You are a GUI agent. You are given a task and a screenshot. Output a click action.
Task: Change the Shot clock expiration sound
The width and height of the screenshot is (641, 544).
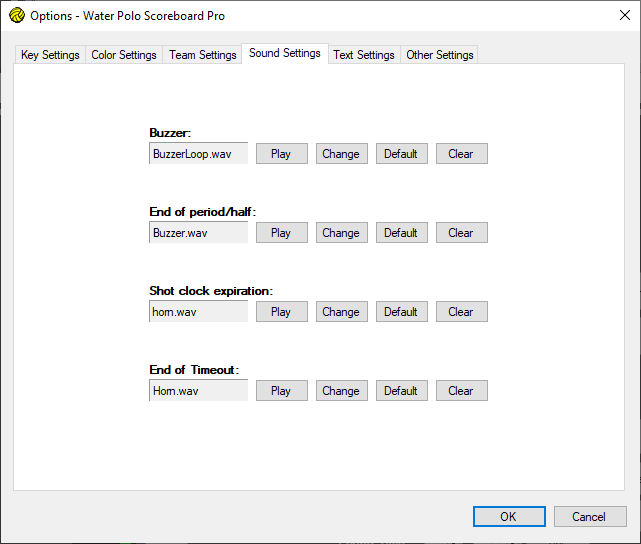click(341, 312)
